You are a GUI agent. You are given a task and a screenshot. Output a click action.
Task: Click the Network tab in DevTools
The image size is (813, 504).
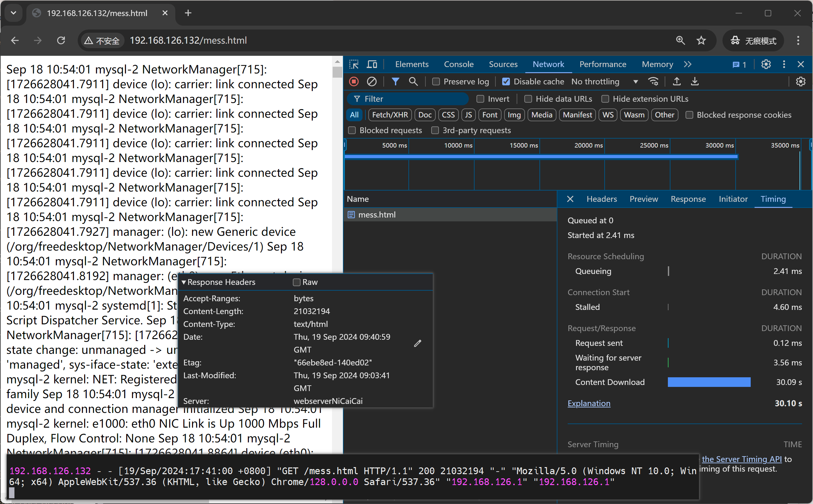point(548,63)
